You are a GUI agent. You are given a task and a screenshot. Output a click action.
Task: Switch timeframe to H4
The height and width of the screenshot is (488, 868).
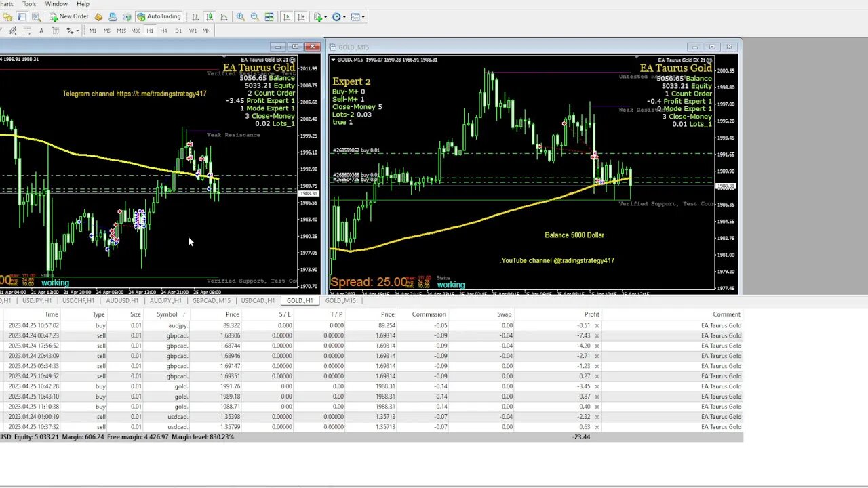coord(164,30)
